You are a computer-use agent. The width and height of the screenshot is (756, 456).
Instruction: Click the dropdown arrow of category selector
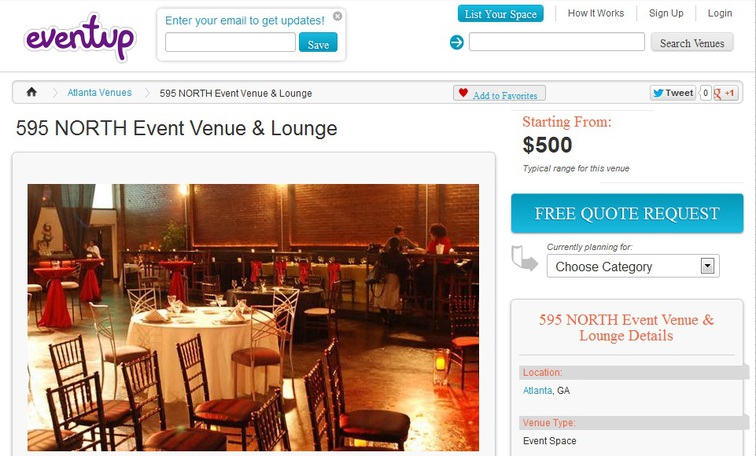707,266
